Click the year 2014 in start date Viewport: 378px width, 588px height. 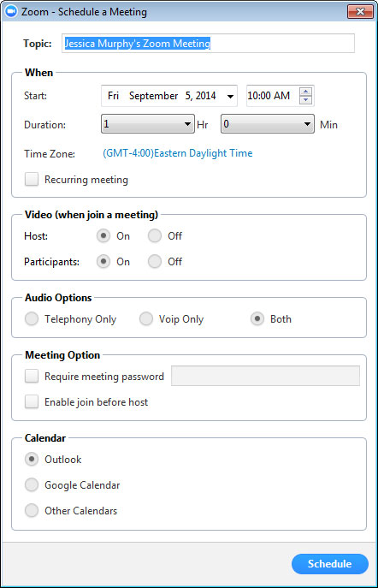tap(205, 96)
